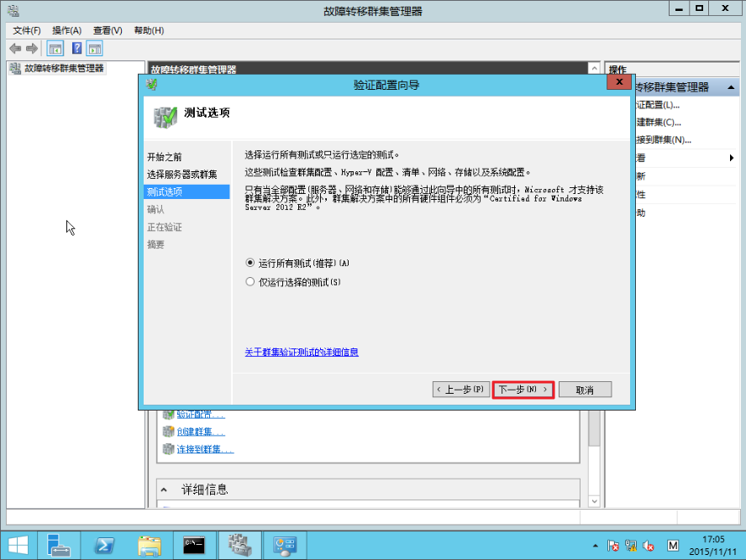Click the main window title bar icon
The image size is (746, 560).
(13, 10)
